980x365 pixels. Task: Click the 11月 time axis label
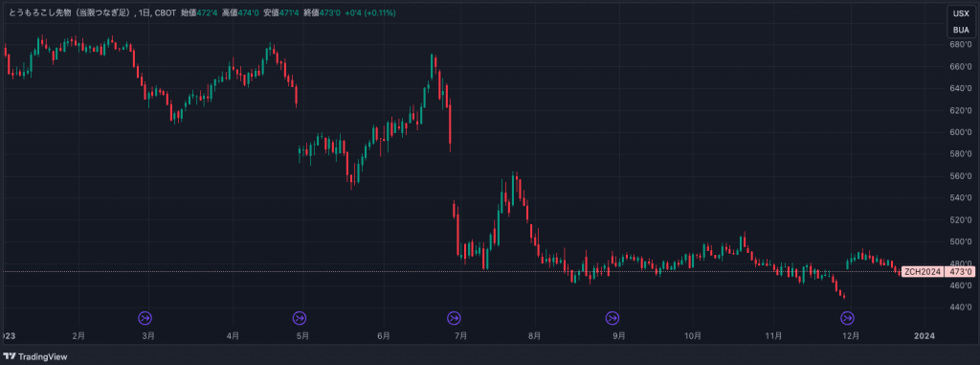[x=773, y=336]
